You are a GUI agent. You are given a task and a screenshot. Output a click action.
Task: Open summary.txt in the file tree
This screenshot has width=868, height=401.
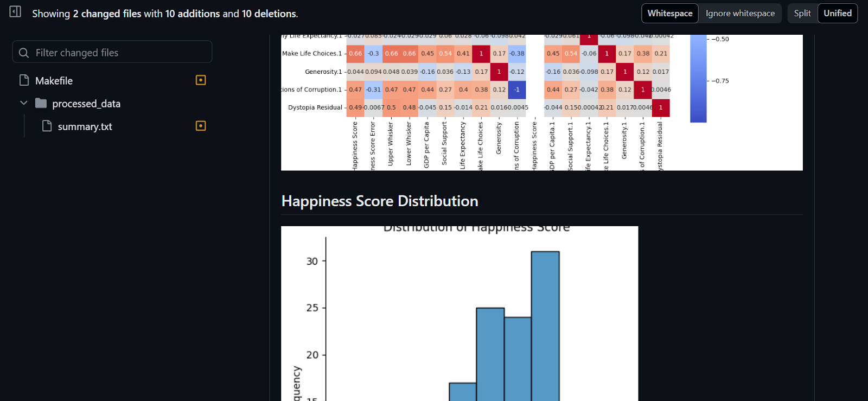coord(85,126)
